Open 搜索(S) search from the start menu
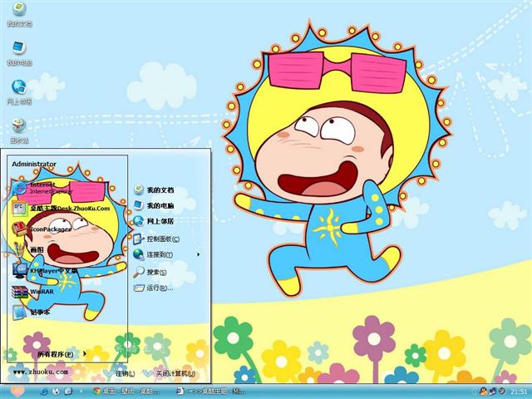 pos(150,272)
